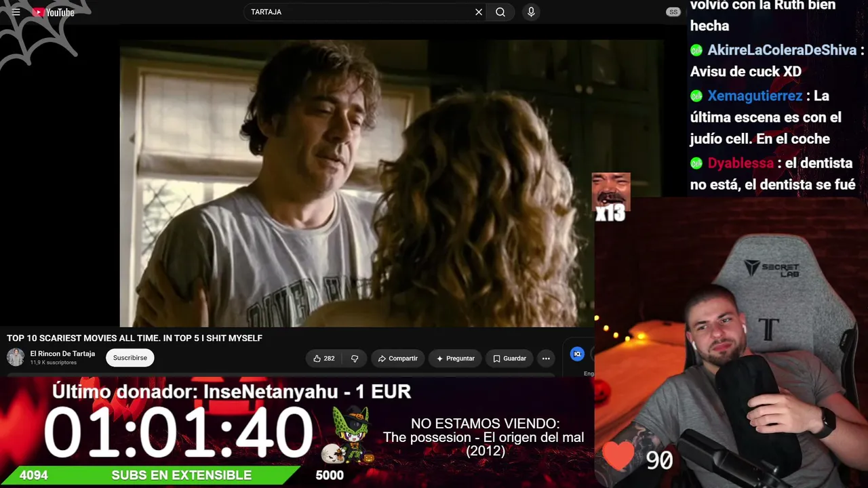Like the video with 282 likes
868x488 pixels.
point(324,359)
